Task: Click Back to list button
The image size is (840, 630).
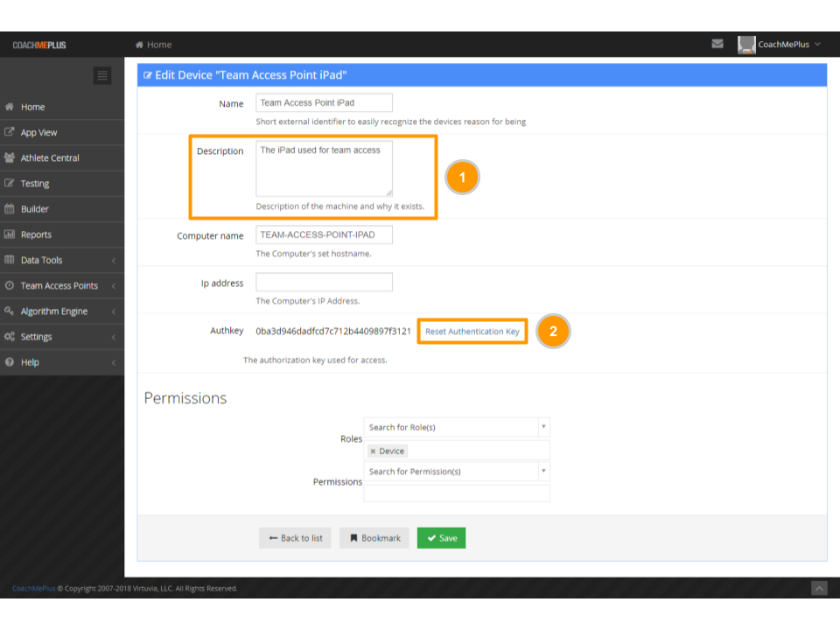Action: pyautogui.click(x=295, y=538)
